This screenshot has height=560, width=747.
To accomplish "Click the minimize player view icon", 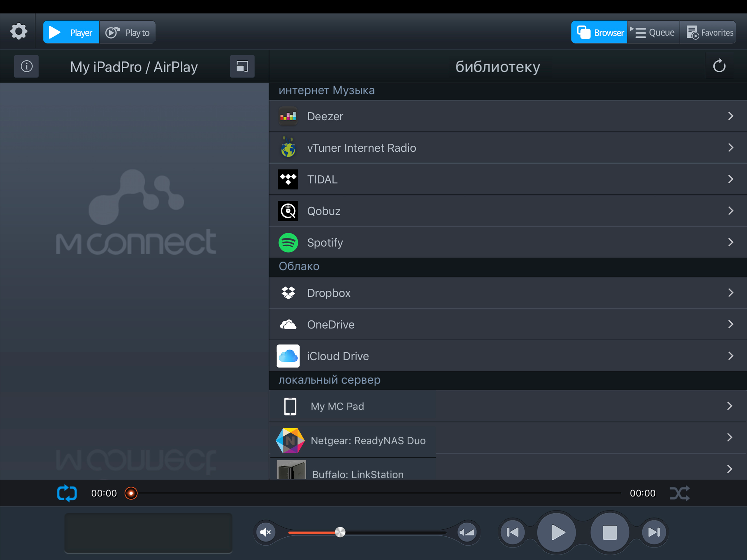I will (242, 66).
